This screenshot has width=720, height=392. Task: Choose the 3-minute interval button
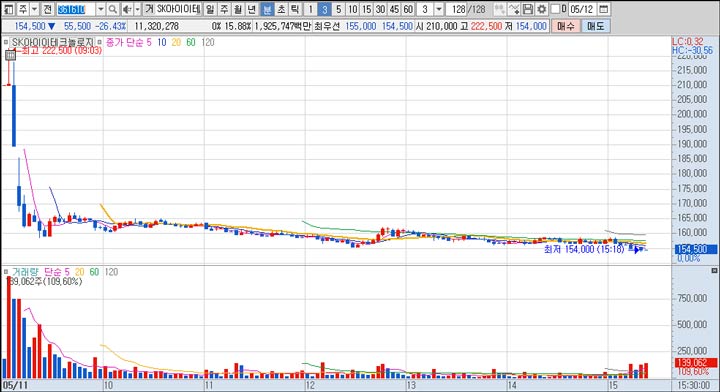325,9
